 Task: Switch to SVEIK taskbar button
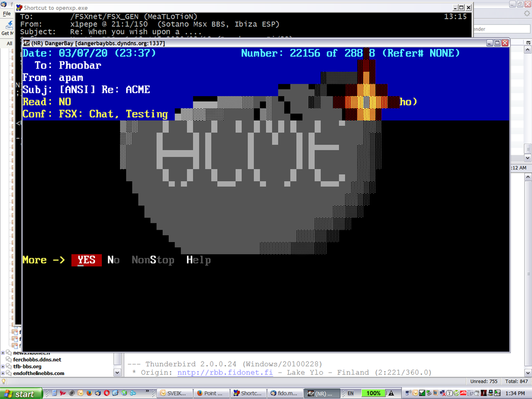tap(175, 393)
